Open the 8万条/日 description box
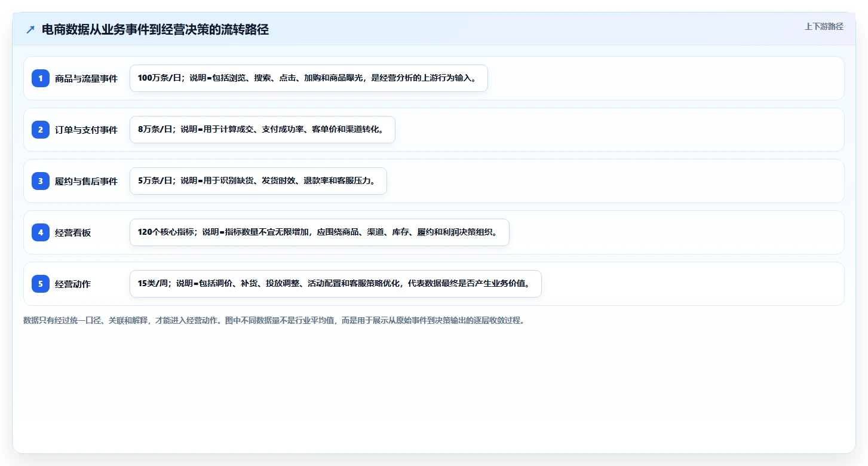 (x=262, y=130)
